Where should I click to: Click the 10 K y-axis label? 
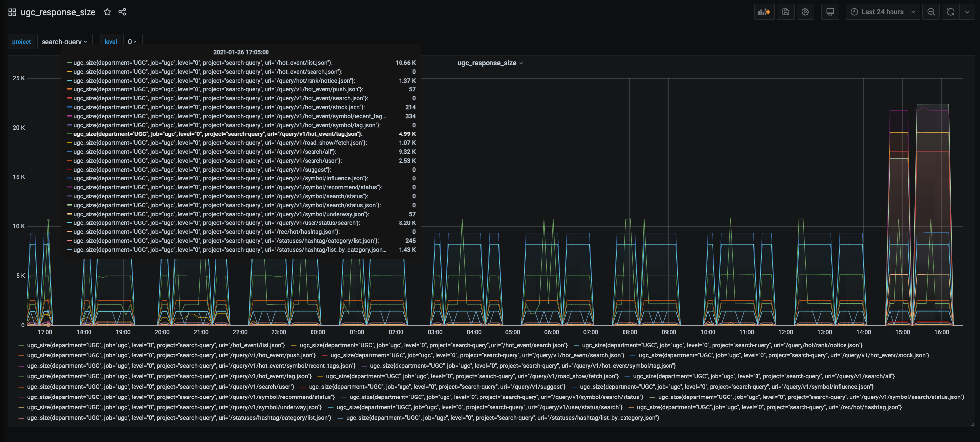19,226
